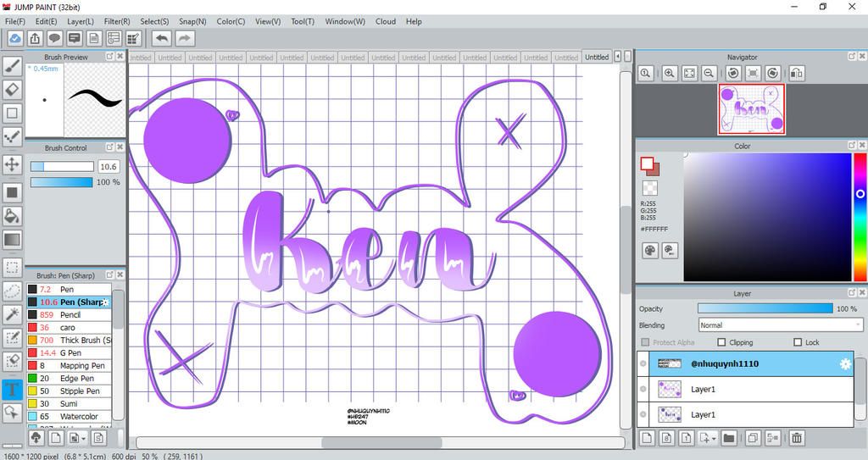Select the caro brush
Screen dimensions: 868x460
(70, 327)
